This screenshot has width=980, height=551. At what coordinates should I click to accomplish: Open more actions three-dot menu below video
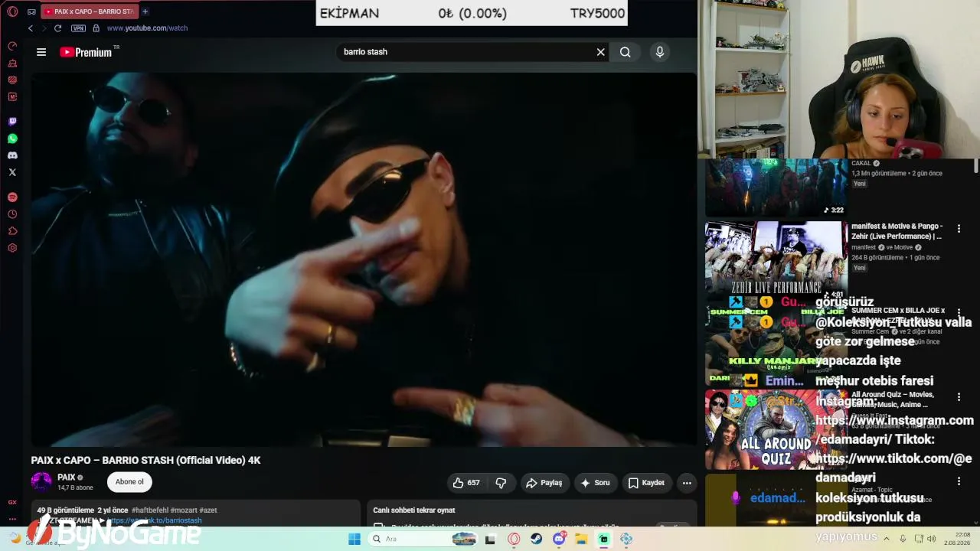687,483
